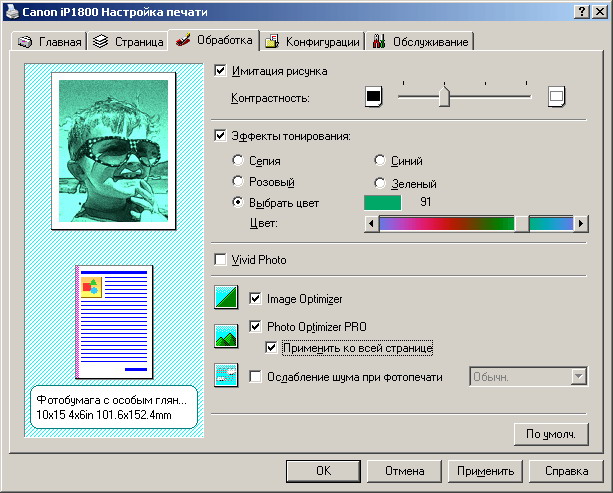Click the Canon printer title bar icon
This screenshot has width=613, height=493.
[10, 9]
